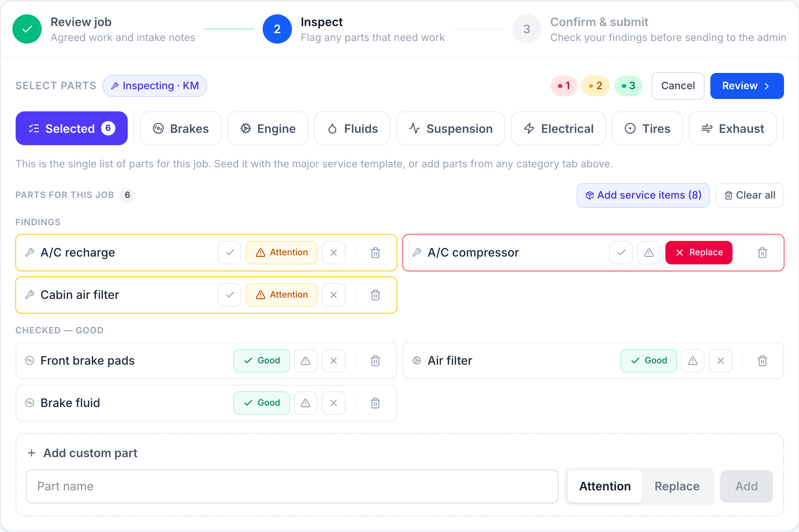Open the Suspension category tab
Viewport: 799px width, 532px height.
[x=451, y=129]
